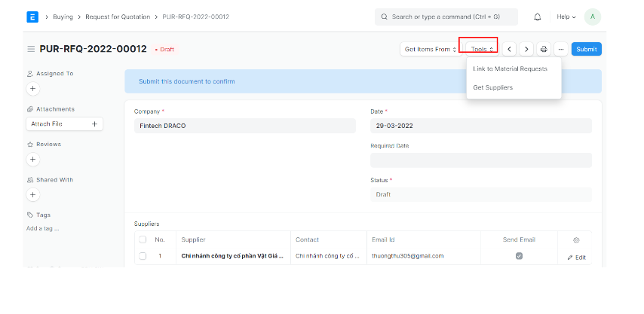Open Buying breadcrumb link

pos(63,17)
